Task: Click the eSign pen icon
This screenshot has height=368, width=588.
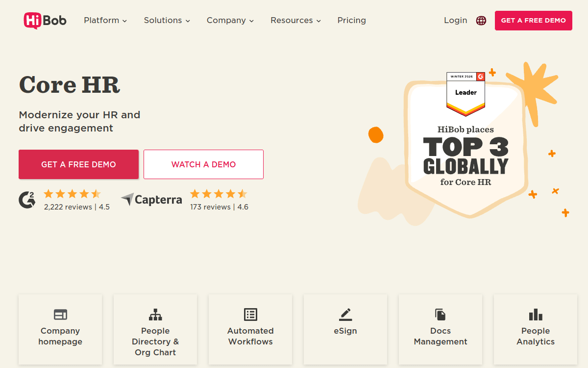Action: pyautogui.click(x=345, y=315)
